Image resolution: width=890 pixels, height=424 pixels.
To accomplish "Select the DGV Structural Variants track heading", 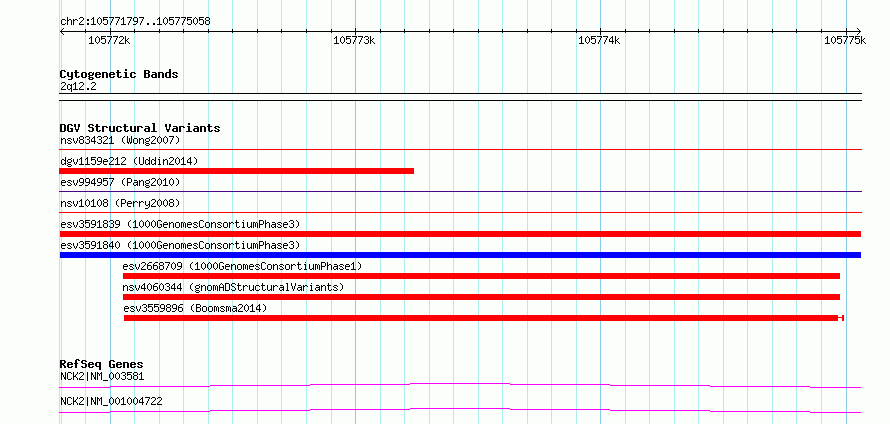I will click(140, 128).
